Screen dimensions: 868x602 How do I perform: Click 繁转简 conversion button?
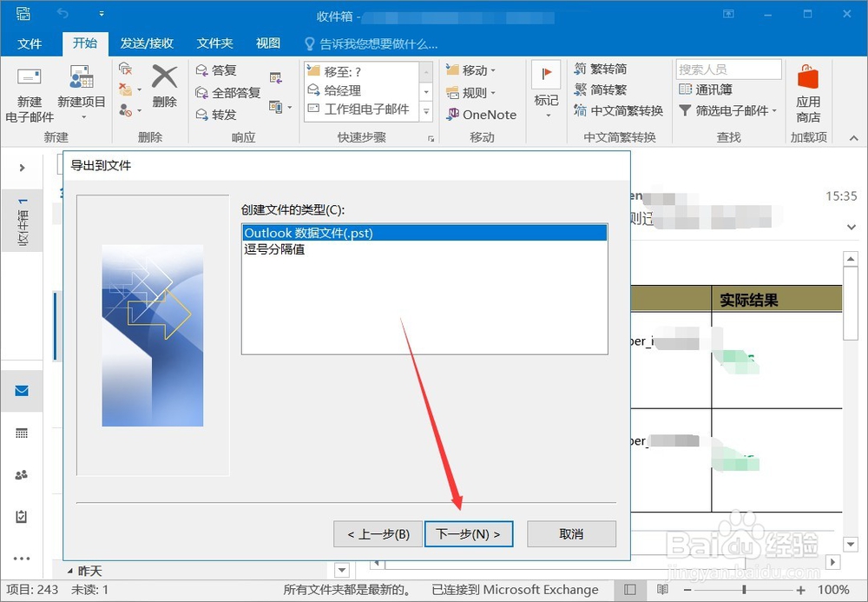pyautogui.click(x=601, y=69)
